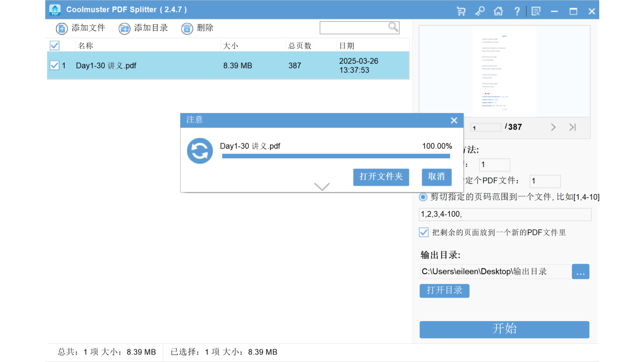This screenshot has height=362, width=644.
Task: Open help using the question mark icon
Action: click(517, 11)
